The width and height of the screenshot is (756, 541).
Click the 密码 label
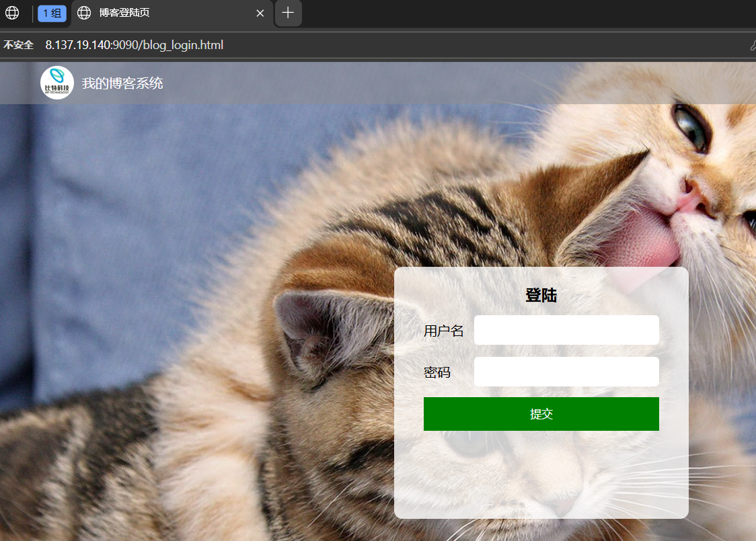coord(437,372)
